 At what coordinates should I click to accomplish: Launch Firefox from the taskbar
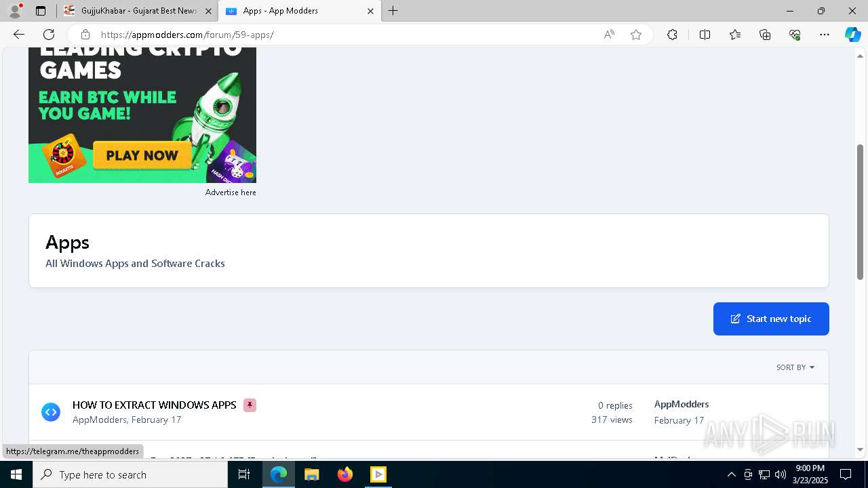345,474
